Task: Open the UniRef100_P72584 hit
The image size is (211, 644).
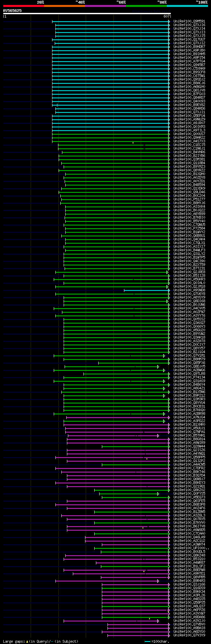Action: tap(189, 229)
